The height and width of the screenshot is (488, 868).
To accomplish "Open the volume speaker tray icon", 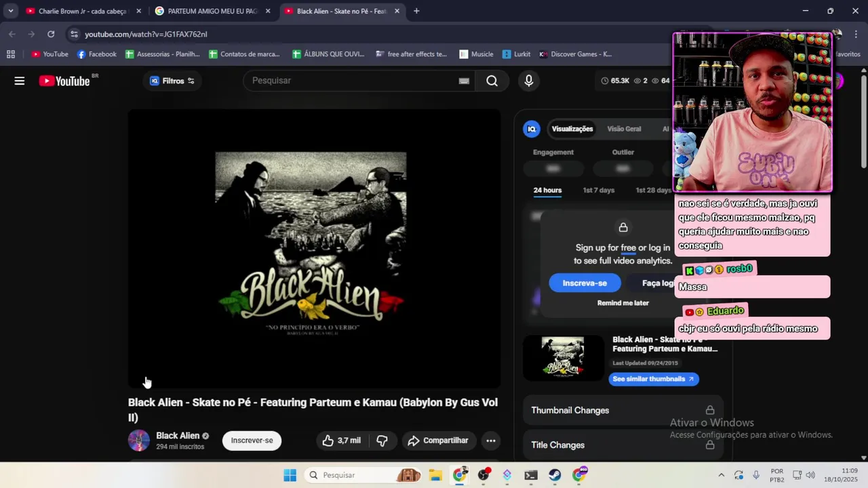I will point(810,475).
